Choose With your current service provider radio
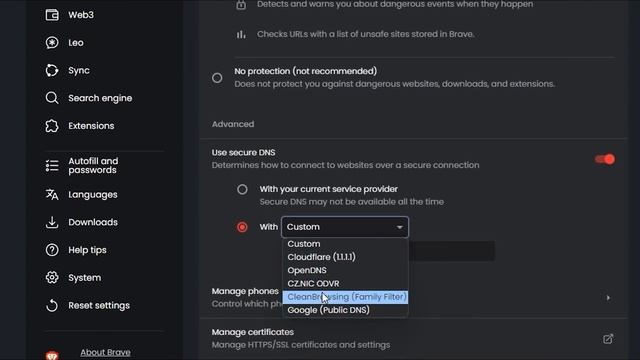The height and width of the screenshot is (360, 640). click(x=242, y=189)
